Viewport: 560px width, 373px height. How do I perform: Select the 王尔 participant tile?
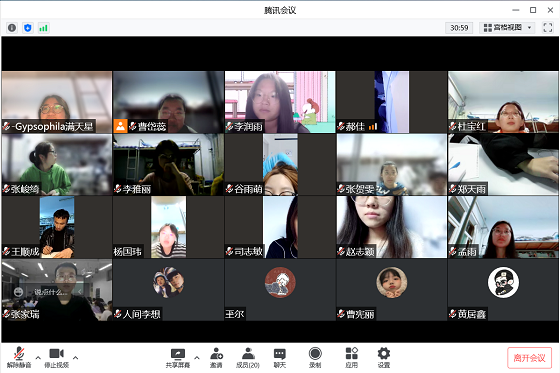(280, 290)
